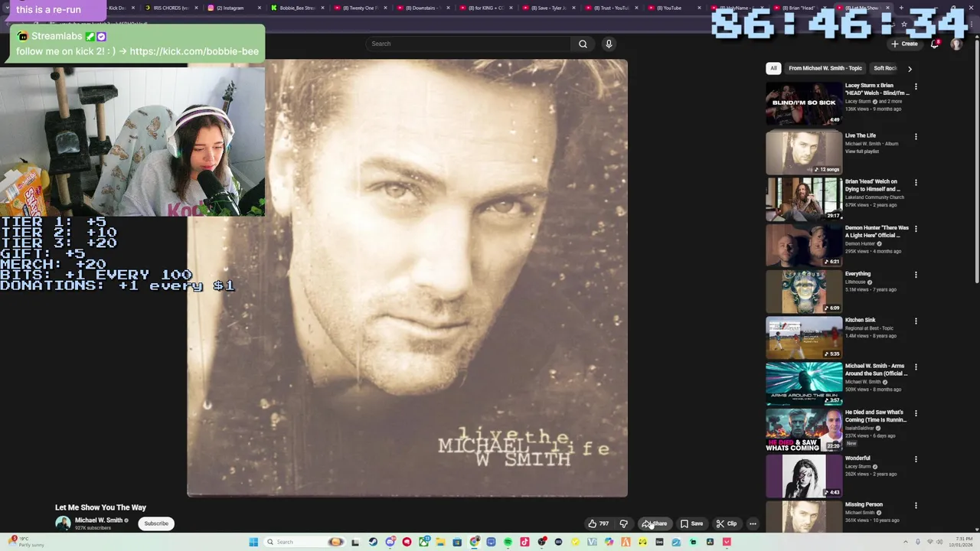Image resolution: width=980 pixels, height=551 pixels.
Task: Open Lacey Sturm Blind/I'm So Sick thumbnail
Action: [x=804, y=103]
